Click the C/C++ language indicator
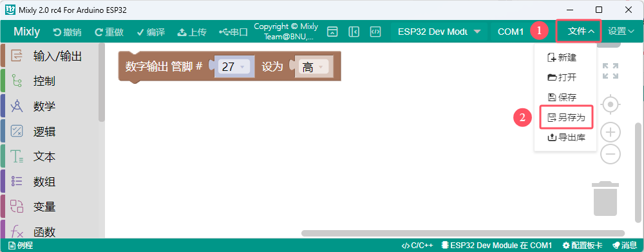Viewport: 644px width, 252px height. [417, 246]
